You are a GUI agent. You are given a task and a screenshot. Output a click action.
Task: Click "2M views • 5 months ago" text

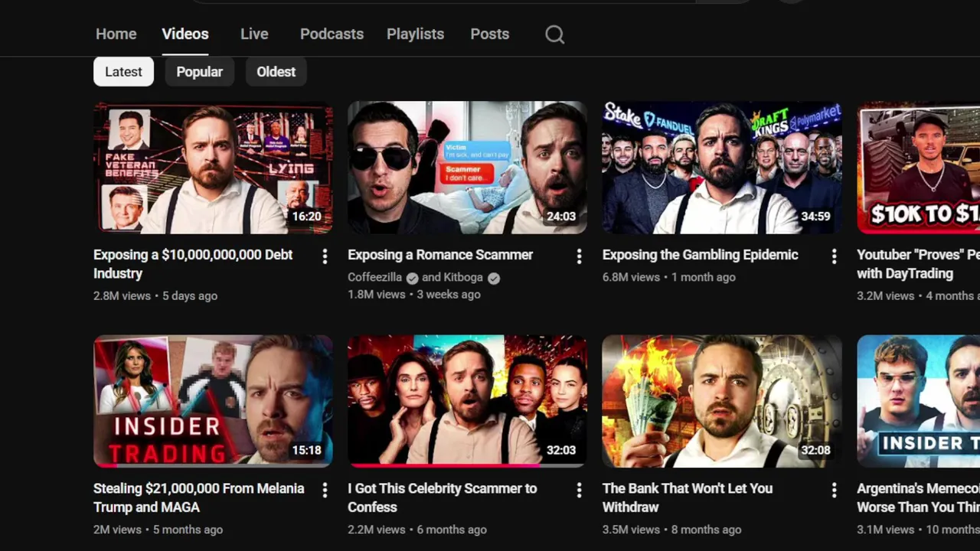coord(158,529)
